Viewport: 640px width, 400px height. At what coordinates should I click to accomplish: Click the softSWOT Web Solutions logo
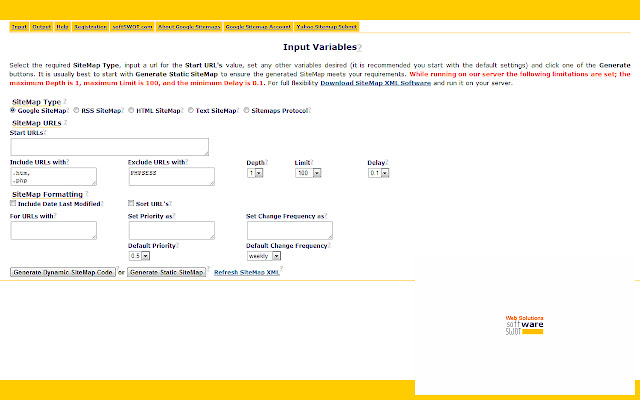524,325
